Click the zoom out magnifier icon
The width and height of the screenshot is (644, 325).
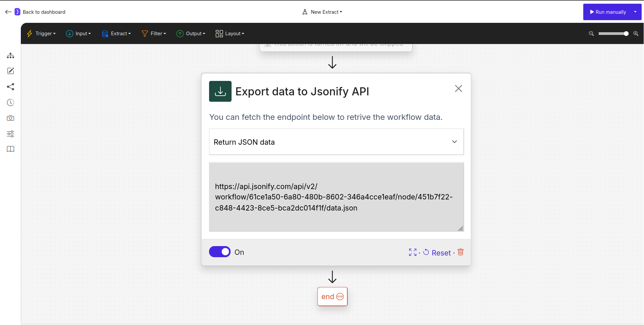click(x=591, y=34)
